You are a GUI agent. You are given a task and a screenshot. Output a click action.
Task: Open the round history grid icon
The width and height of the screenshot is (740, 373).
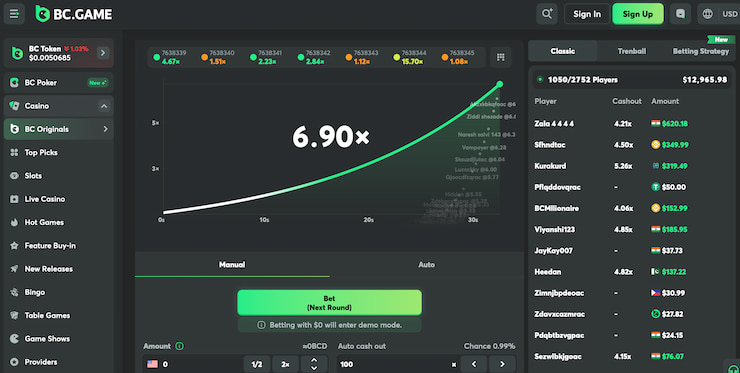click(500, 57)
